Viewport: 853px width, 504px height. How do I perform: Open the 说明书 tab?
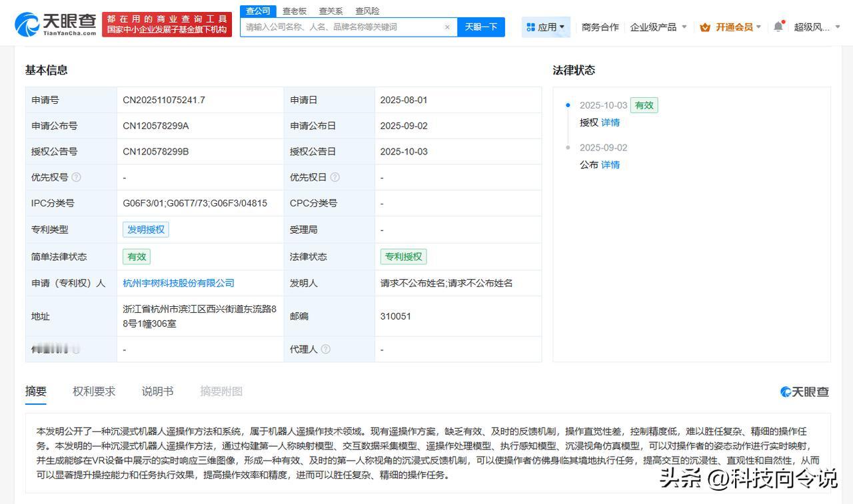(157, 391)
